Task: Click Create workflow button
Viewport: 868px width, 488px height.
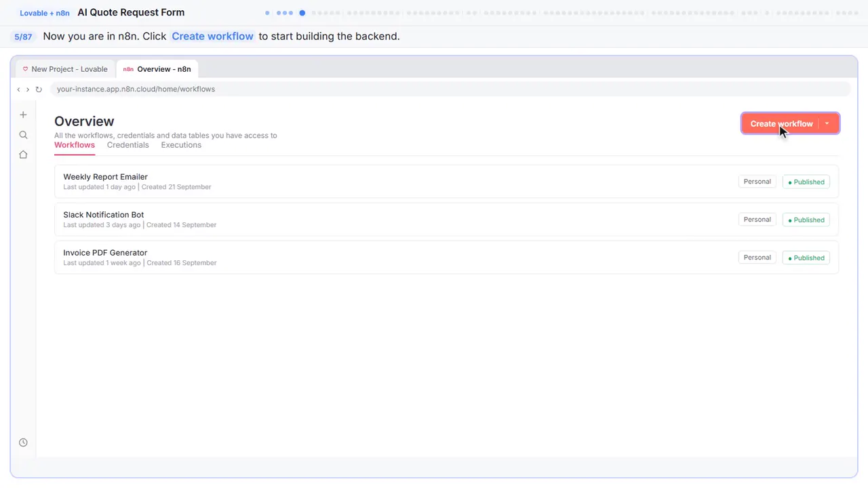Action: [781, 123]
